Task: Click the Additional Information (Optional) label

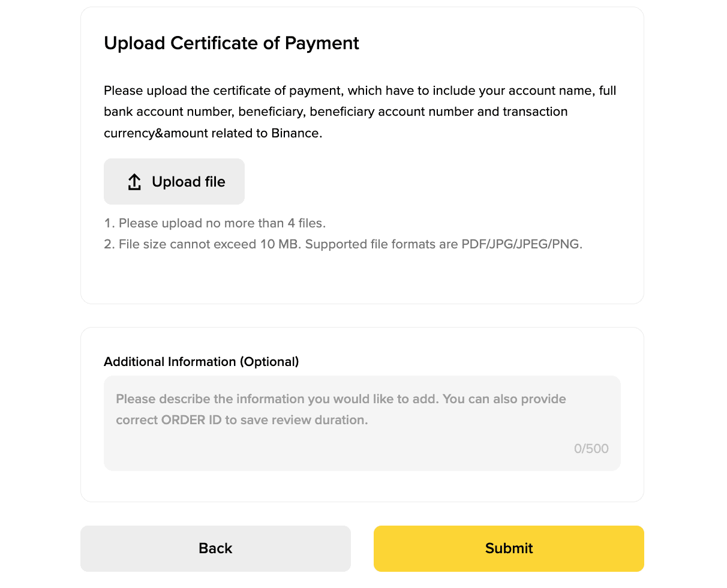Action: click(201, 362)
